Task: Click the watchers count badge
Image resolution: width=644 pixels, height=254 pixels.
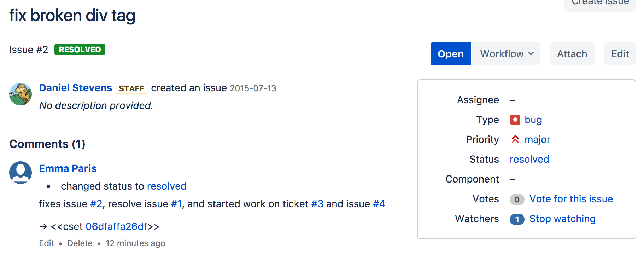Action: 517,219
